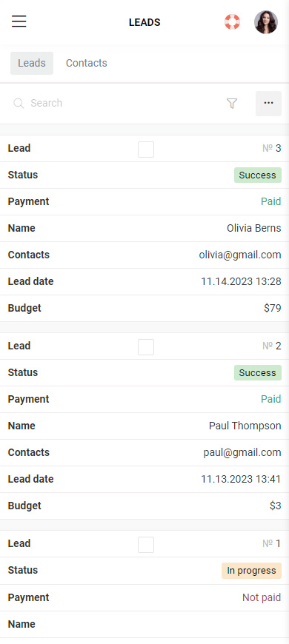Open the Success status badge of lead 3
The width and height of the screenshot is (289, 644).
(x=258, y=175)
